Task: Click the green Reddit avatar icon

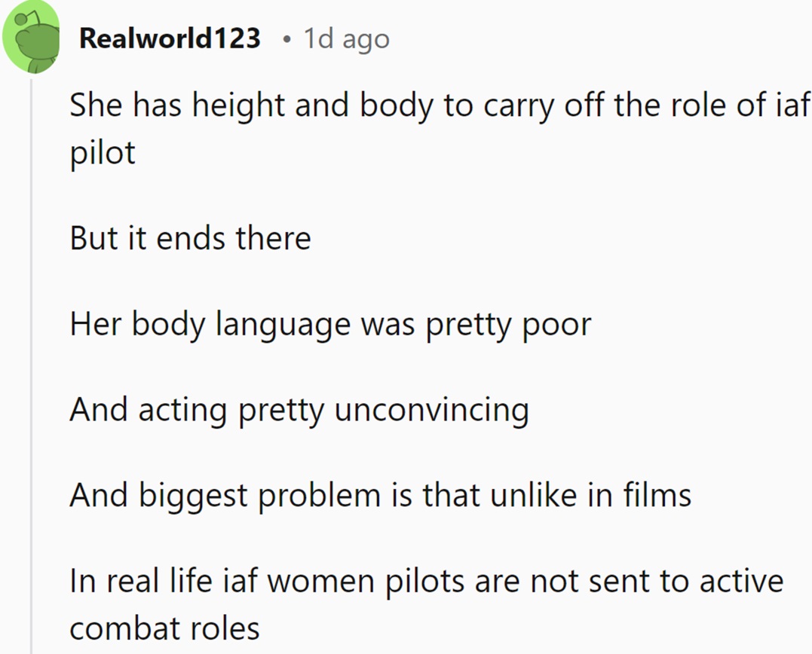Action: click(32, 37)
